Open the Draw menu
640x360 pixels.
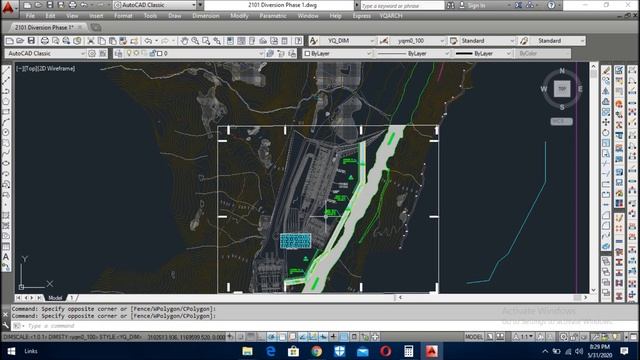pos(174,16)
